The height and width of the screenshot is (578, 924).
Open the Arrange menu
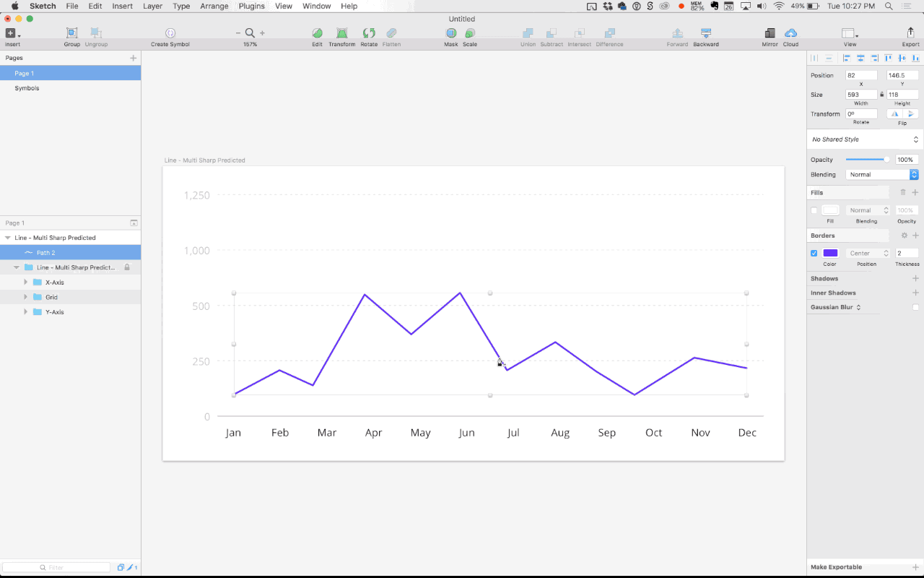tap(214, 6)
